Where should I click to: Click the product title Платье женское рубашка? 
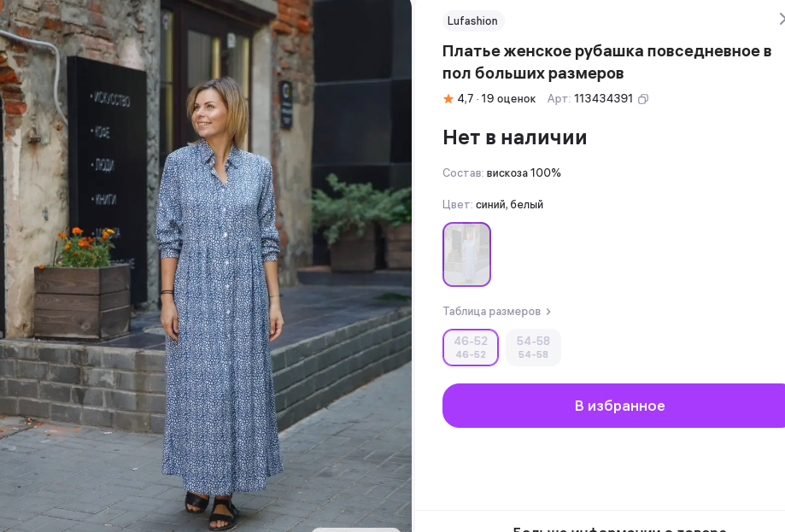tap(606, 61)
